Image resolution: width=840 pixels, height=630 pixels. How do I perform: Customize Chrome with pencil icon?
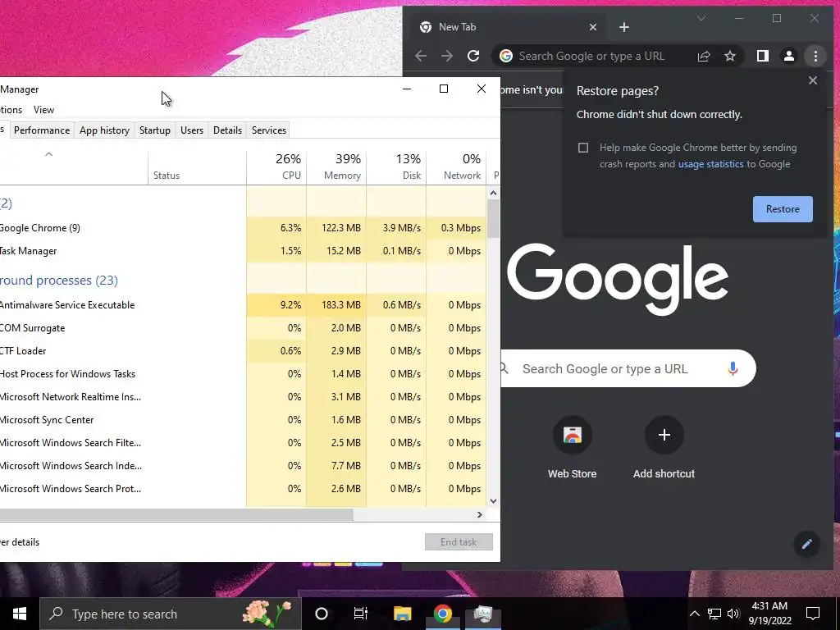click(x=807, y=545)
